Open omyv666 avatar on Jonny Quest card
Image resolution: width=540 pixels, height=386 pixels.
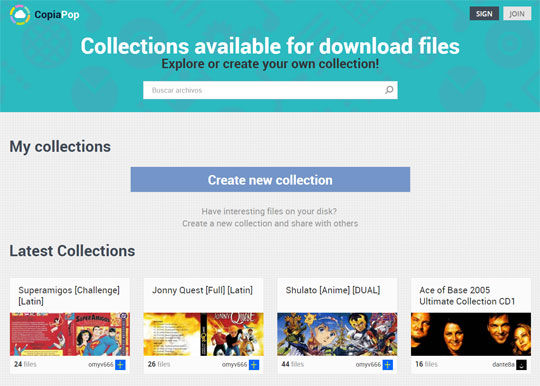[254, 365]
